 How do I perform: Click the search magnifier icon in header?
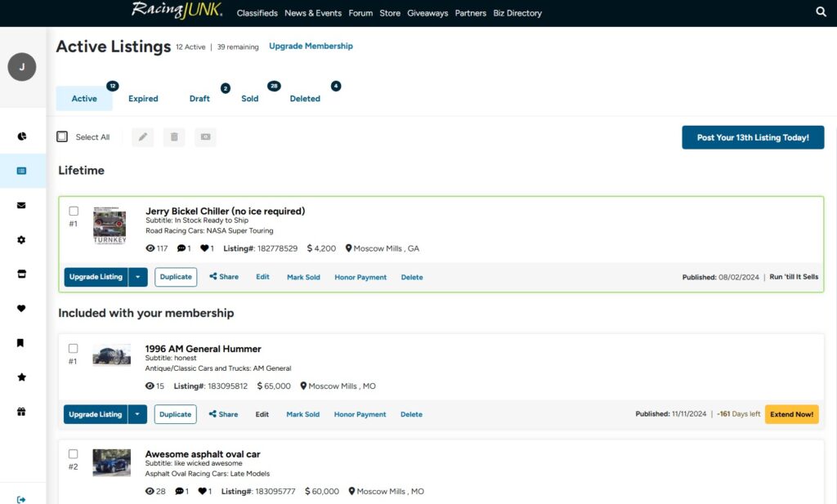click(x=821, y=11)
